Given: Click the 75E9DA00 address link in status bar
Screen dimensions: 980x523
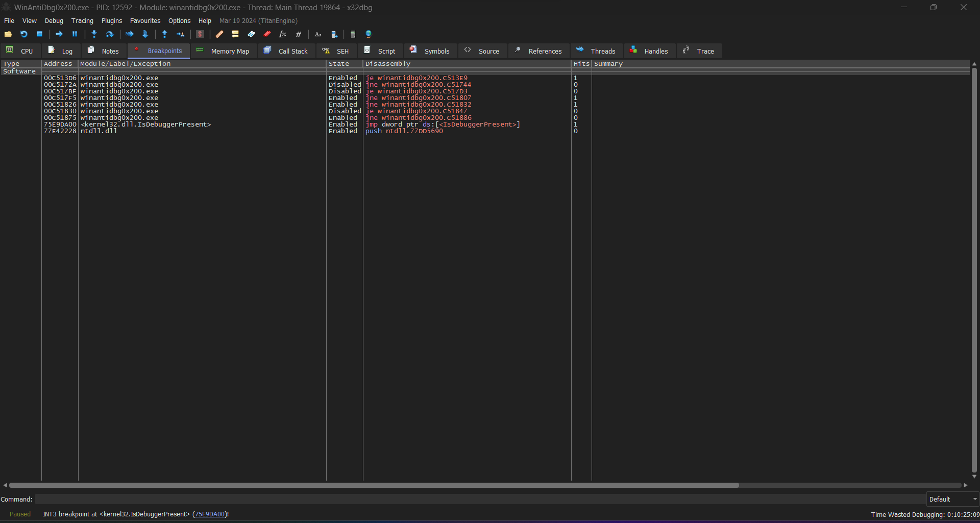Looking at the screenshot, I should (210, 514).
